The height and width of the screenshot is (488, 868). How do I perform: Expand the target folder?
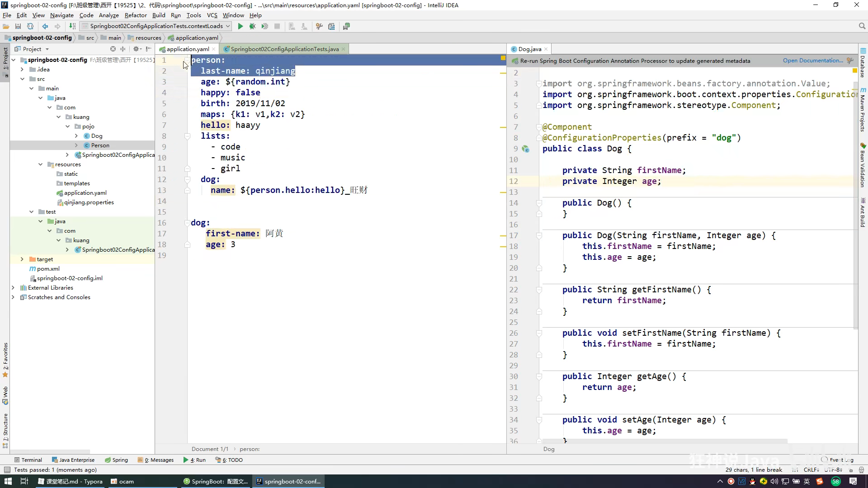point(22,259)
